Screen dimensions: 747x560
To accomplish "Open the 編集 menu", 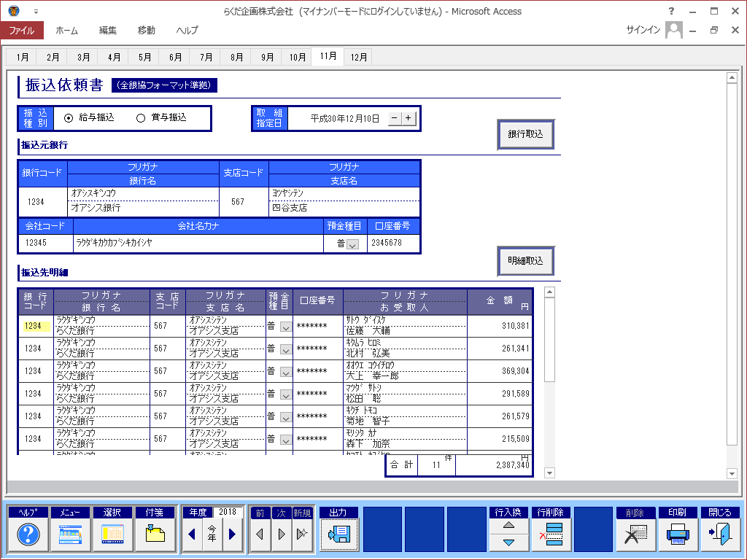I will point(108,31).
